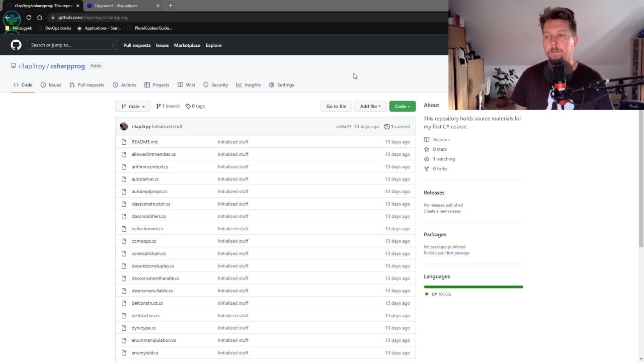
Task: Click the GitHub logo icon
Action: pyautogui.click(x=16, y=45)
